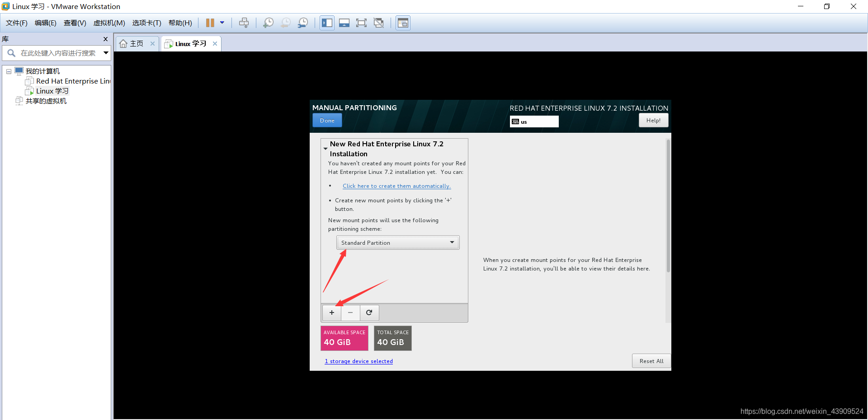This screenshot has height=420, width=868.
Task: Select Linux 学习 in library tree
Action: tap(52, 91)
